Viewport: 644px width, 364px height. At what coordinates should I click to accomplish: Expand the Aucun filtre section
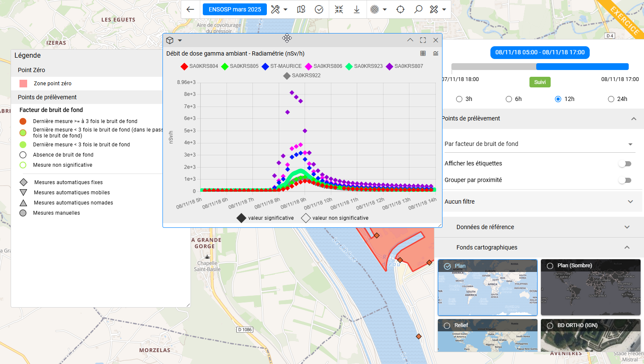pos(539,202)
